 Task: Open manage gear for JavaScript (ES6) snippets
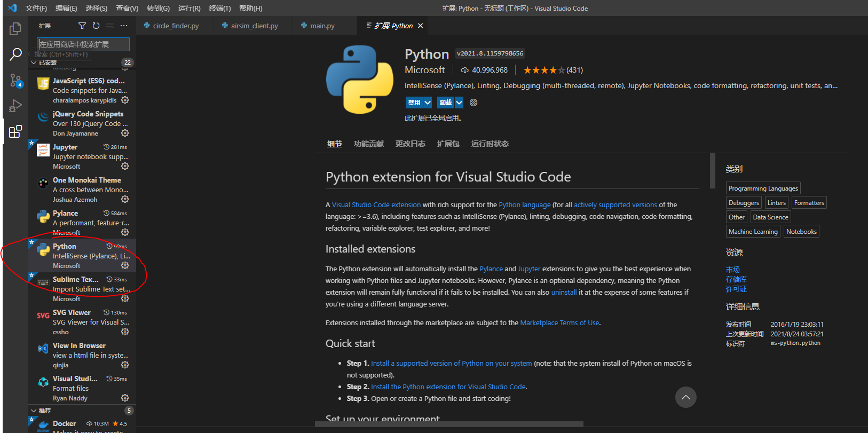pyautogui.click(x=125, y=100)
